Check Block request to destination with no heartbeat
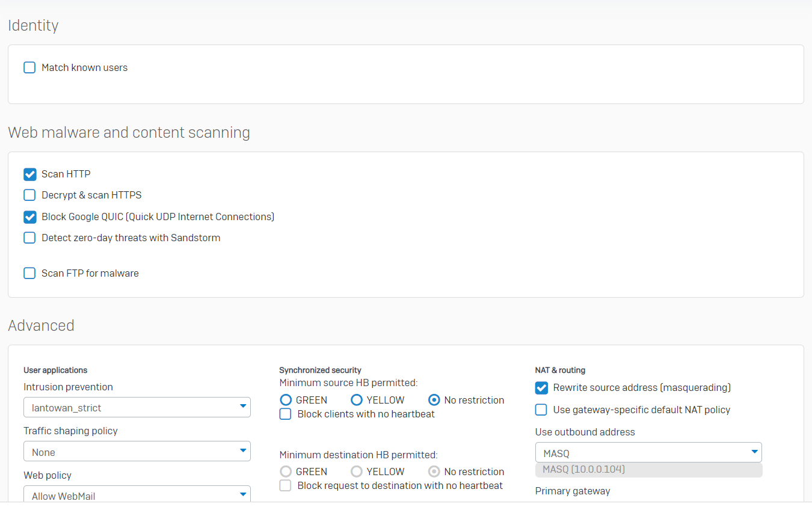The image size is (812, 507). [286, 485]
